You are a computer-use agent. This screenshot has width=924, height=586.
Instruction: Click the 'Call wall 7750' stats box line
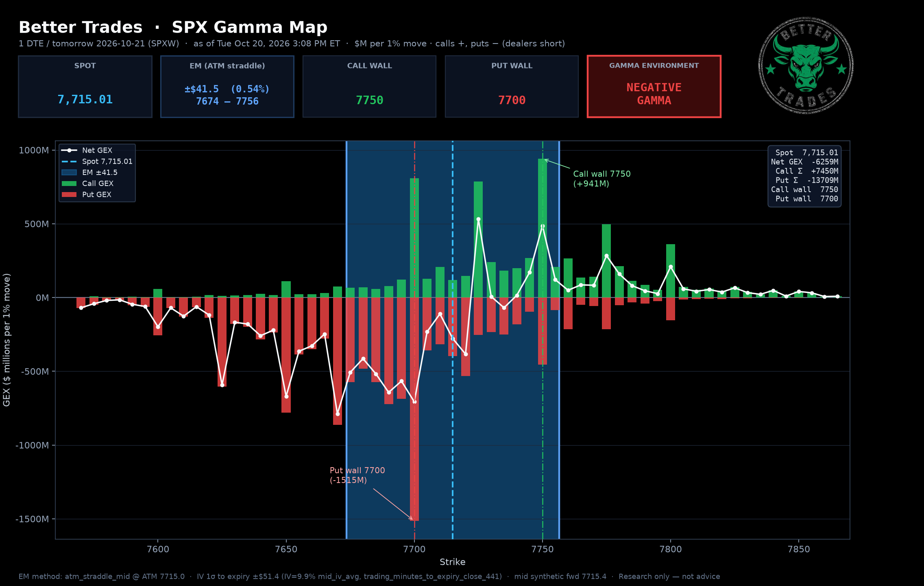[804, 190]
